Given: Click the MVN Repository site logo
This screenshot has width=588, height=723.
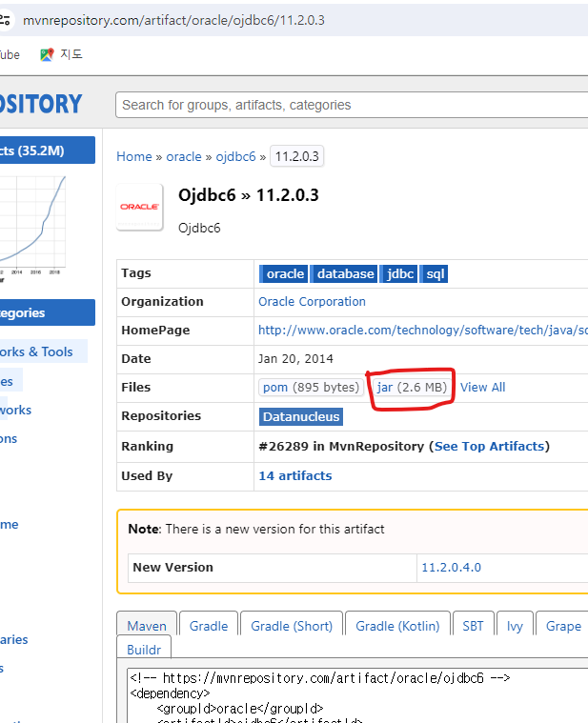Looking at the screenshot, I should [41, 104].
